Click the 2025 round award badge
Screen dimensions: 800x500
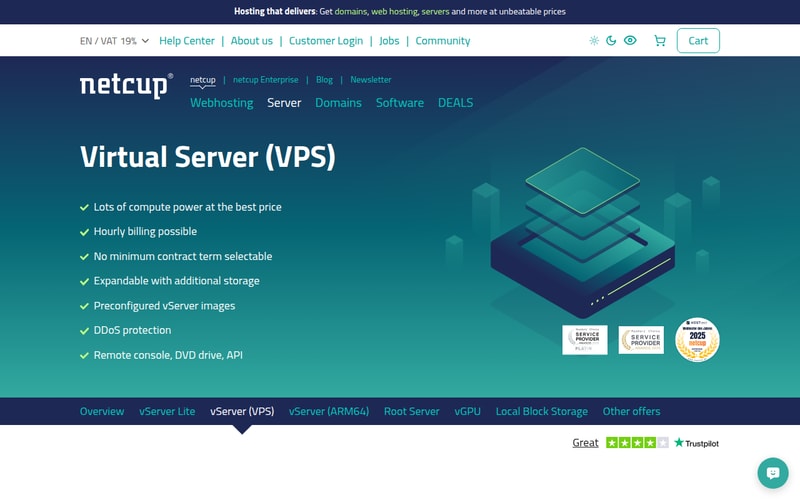click(x=697, y=340)
